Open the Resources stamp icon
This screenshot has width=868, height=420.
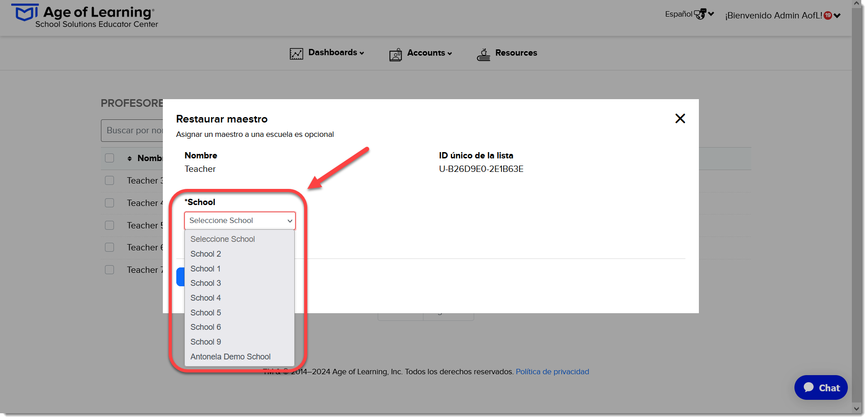484,55
